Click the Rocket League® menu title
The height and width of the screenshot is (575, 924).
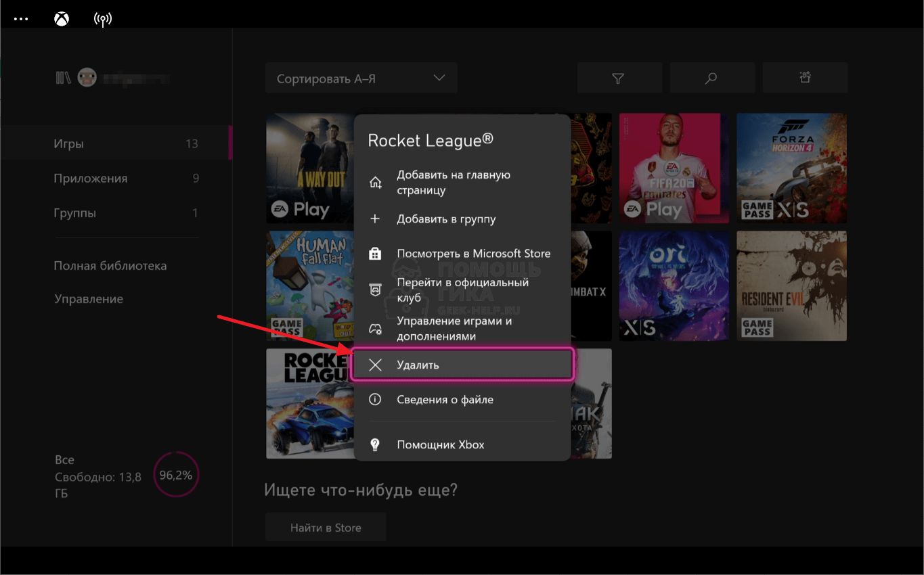pos(431,140)
